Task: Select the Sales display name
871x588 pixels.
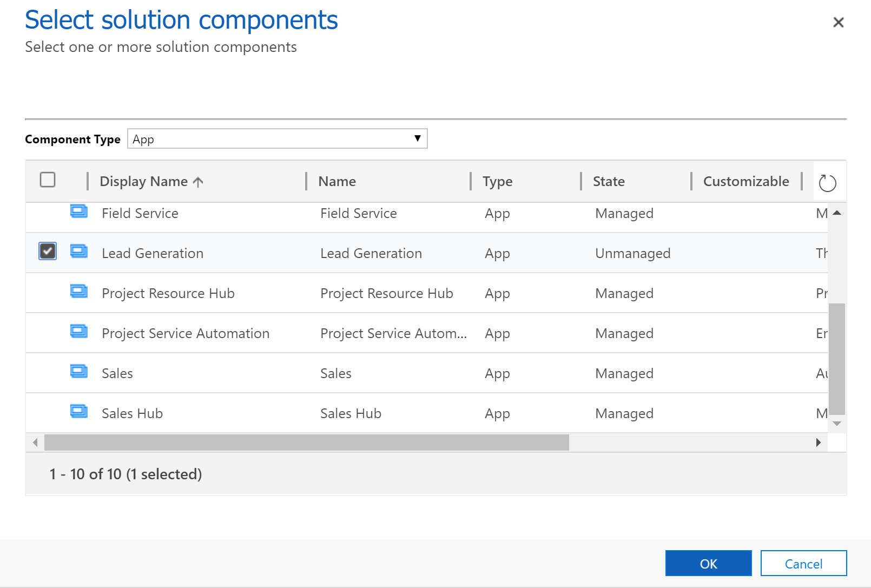Action: (x=117, y=373)
